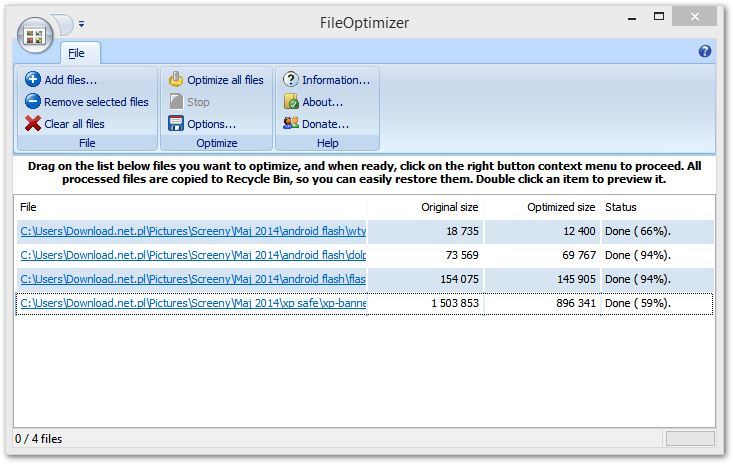The image size is (733, 464).
Task: Click the 0 / 4 files status bar text
Action: (x=38, y=439)
